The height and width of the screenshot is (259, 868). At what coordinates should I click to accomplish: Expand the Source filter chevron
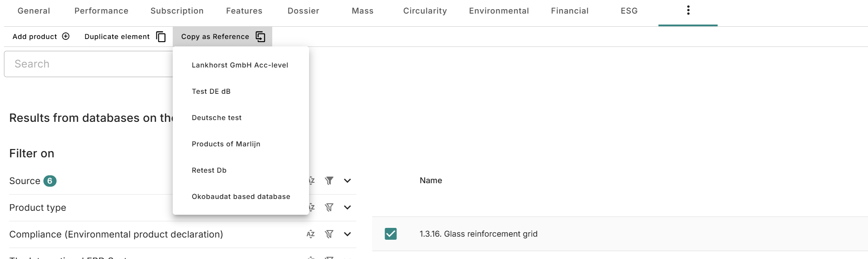pyautogui.click(x=347, y=181)
